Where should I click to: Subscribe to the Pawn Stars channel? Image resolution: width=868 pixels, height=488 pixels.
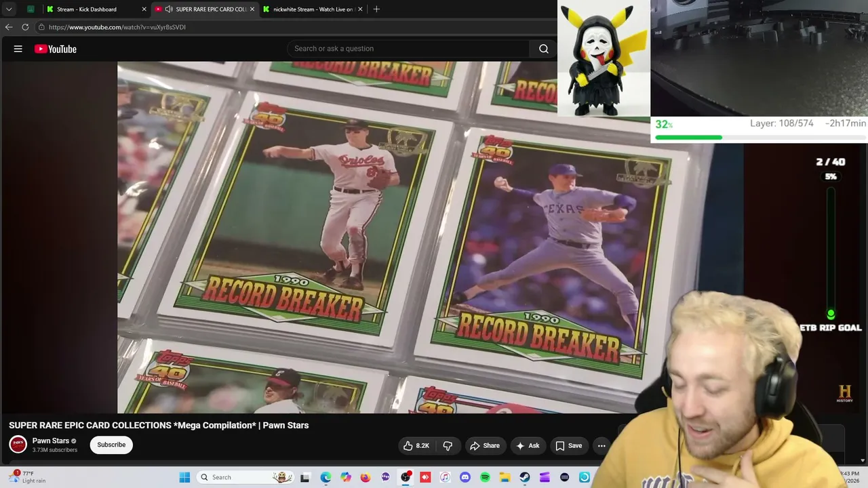pyautogui.click(x=111, y=445)
